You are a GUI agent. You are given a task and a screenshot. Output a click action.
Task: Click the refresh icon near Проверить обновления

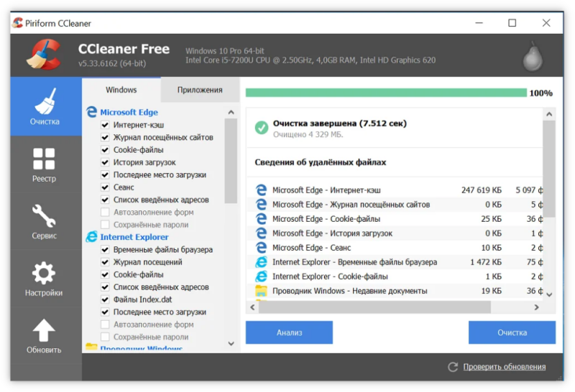(453, 367)
